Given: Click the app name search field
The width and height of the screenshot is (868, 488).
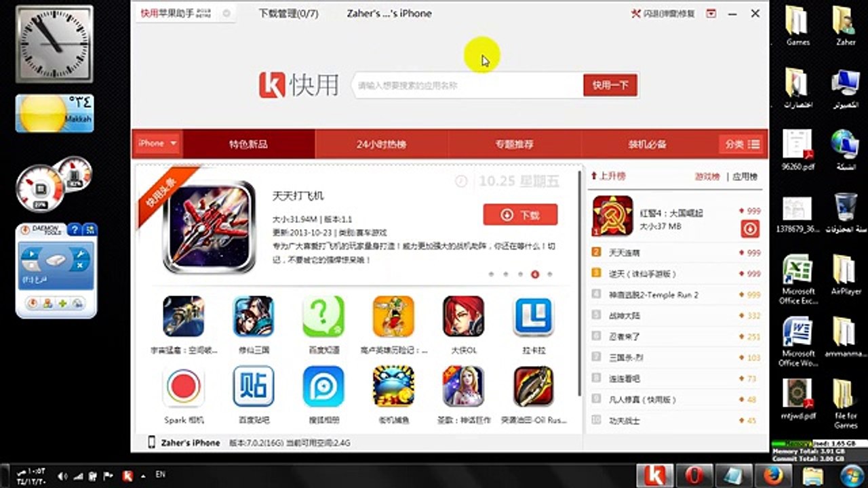Looking at the screenshot, I should tap(468, 85).
